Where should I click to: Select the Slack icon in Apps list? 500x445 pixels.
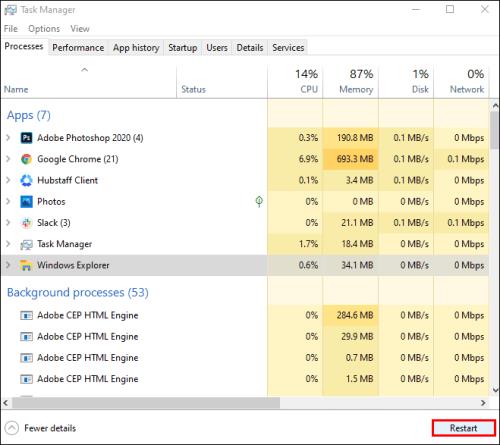pos(26,223)
